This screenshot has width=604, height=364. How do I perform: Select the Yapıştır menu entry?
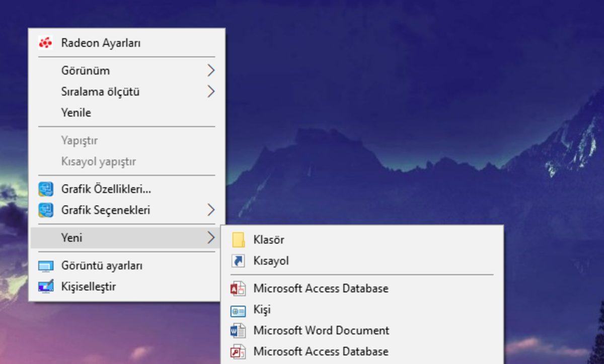tap(80, 140)
